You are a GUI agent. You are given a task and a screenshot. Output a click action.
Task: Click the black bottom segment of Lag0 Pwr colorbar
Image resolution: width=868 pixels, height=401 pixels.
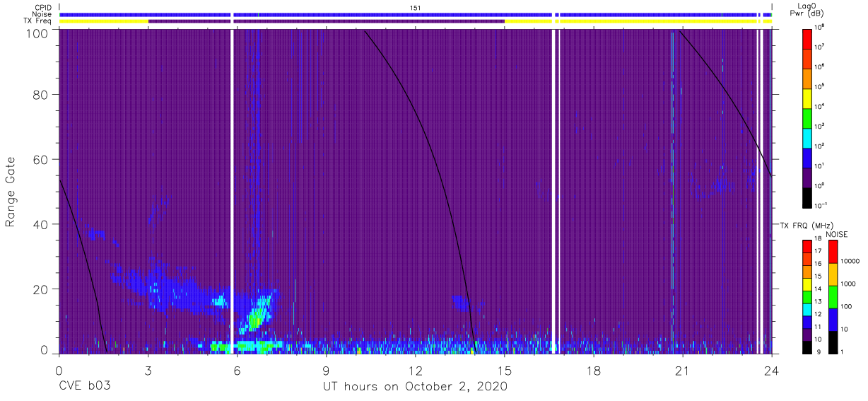807,197
